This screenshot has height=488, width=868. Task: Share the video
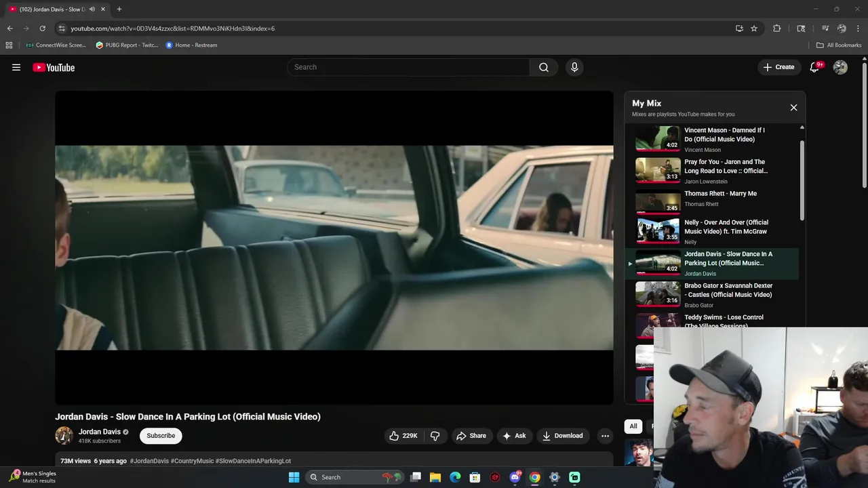pyautogui.click(x=471, y=436)
